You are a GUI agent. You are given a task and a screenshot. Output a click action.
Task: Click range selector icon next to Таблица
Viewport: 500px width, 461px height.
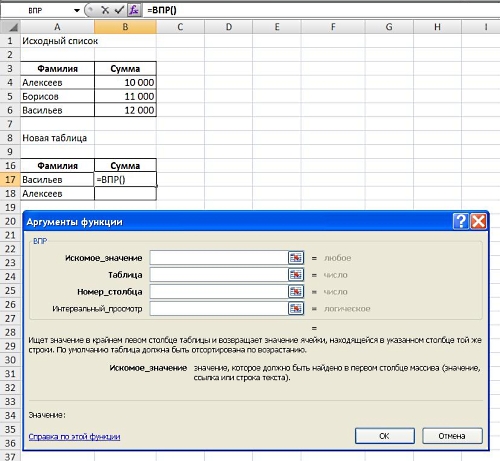tap(296, 275)
